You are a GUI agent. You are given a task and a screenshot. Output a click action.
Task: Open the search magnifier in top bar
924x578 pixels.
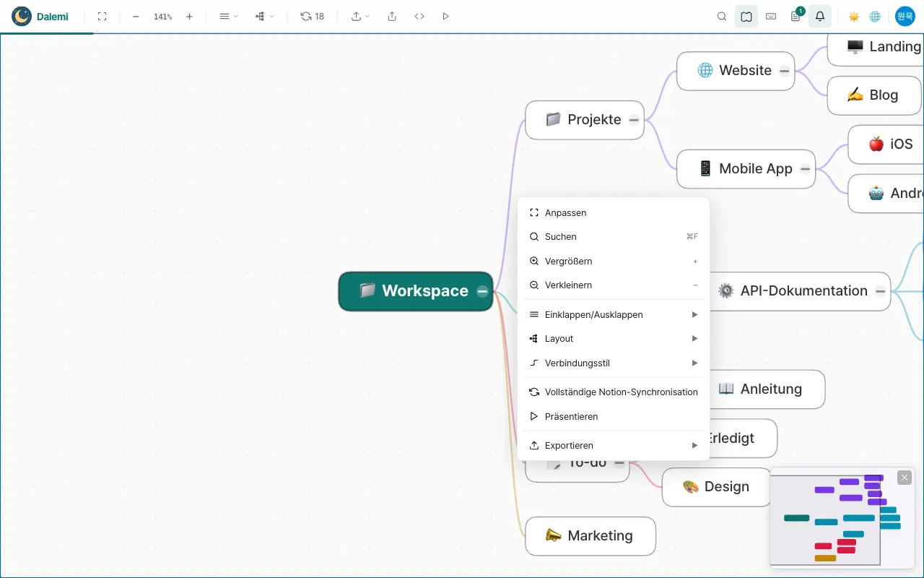pos(722,16)
